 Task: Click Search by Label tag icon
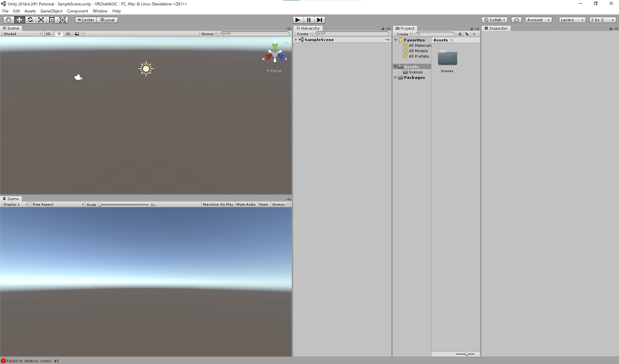click(x=467, y=34)
